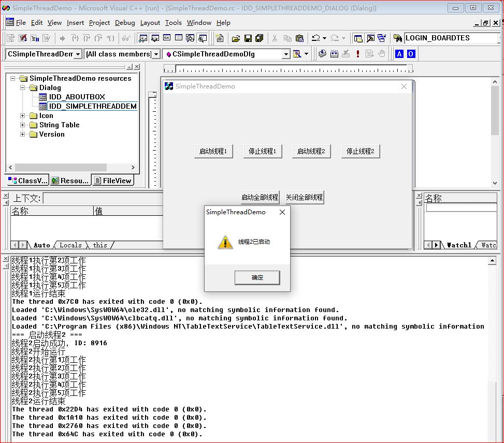Select IDD_ABOUTBOX in the resource tree

point(77,97)
